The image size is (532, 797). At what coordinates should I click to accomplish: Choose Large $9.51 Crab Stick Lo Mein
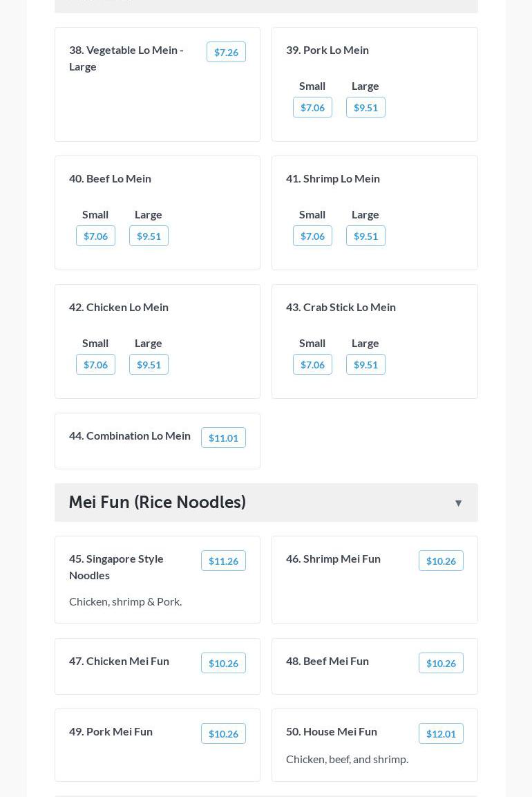365,365
